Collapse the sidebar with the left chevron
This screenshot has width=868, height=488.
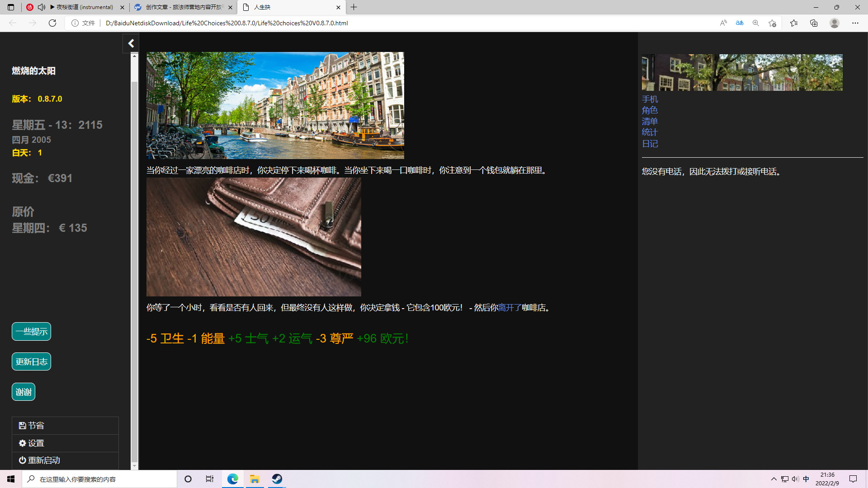tap(131, 43)
